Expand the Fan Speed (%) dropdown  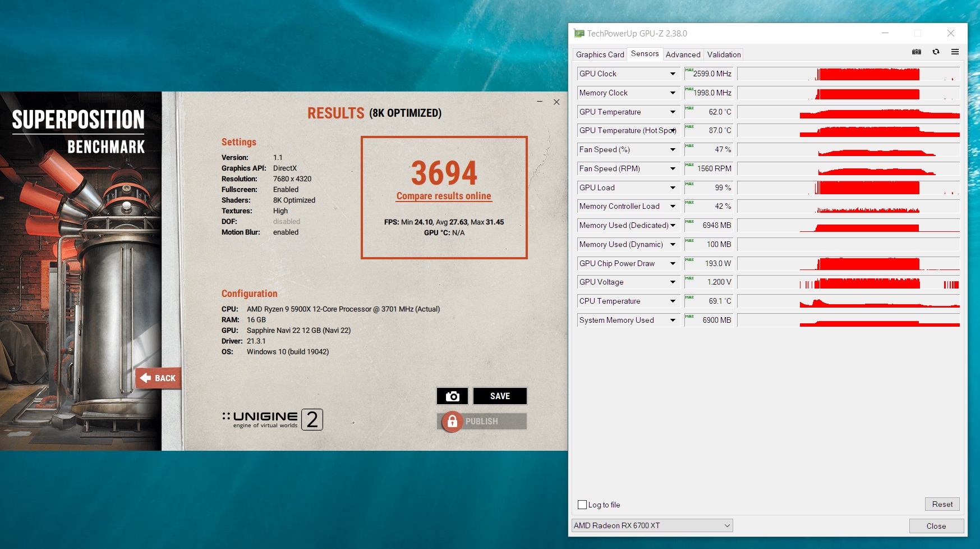coord(673,150)
